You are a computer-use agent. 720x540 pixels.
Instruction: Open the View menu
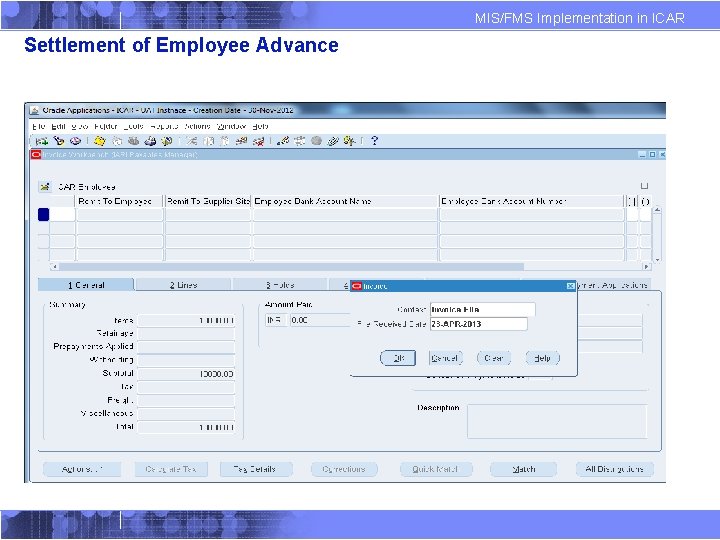pos(79,126)
